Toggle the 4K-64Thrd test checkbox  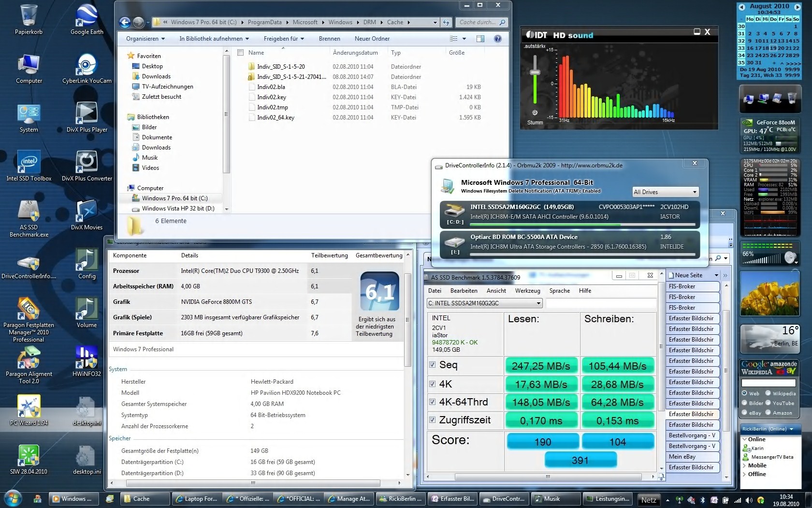433,402
